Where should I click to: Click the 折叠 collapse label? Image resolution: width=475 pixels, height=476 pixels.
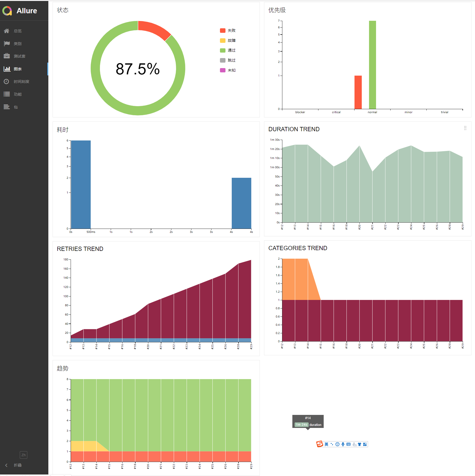pos(18,465)
